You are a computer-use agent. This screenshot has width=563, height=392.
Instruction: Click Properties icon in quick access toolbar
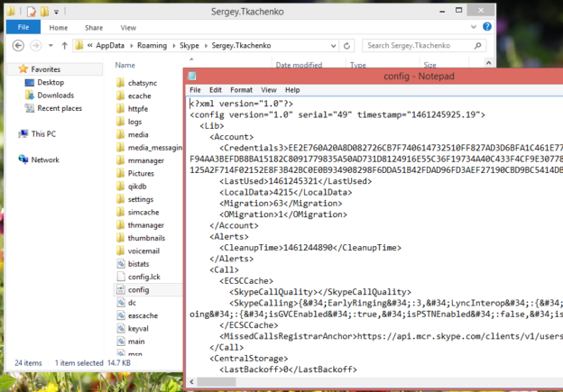point(32,12)
